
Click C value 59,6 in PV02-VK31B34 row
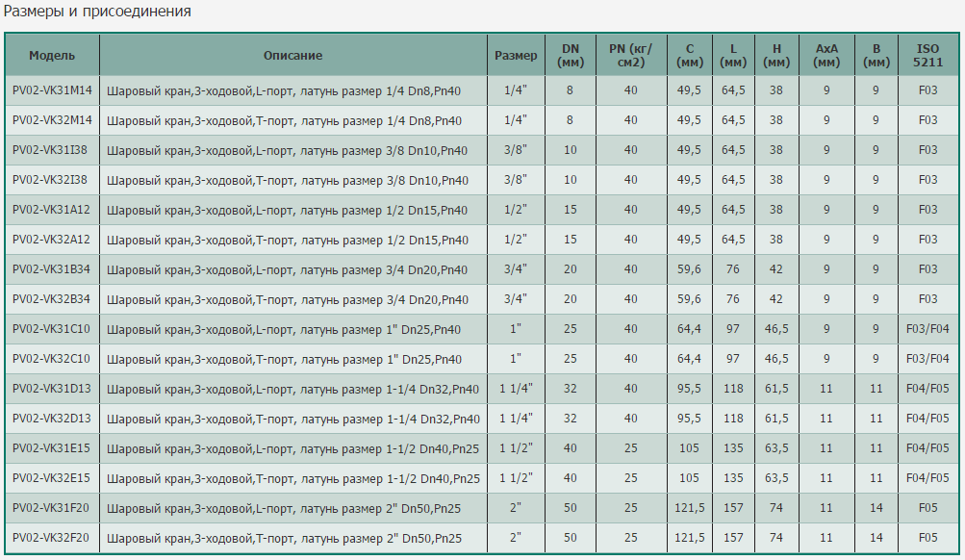(x=689, y=269)
